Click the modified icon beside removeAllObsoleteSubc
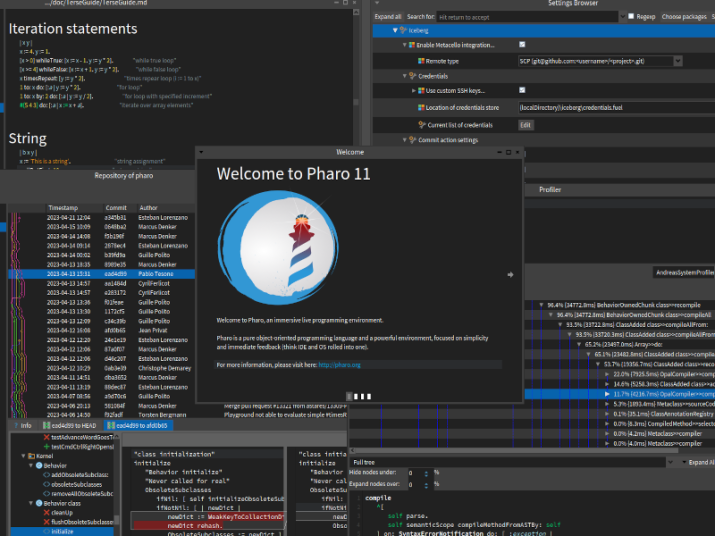The image size is (715, 536). point(47,494)
